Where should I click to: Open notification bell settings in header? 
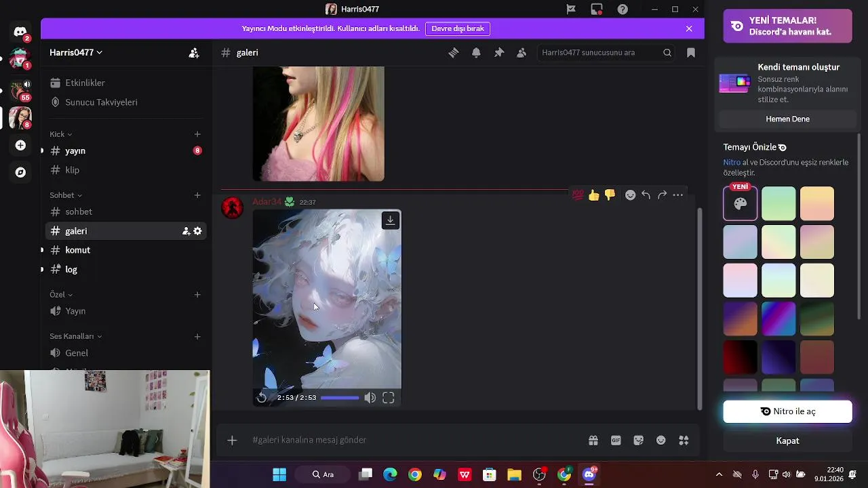tap(476, 53)
